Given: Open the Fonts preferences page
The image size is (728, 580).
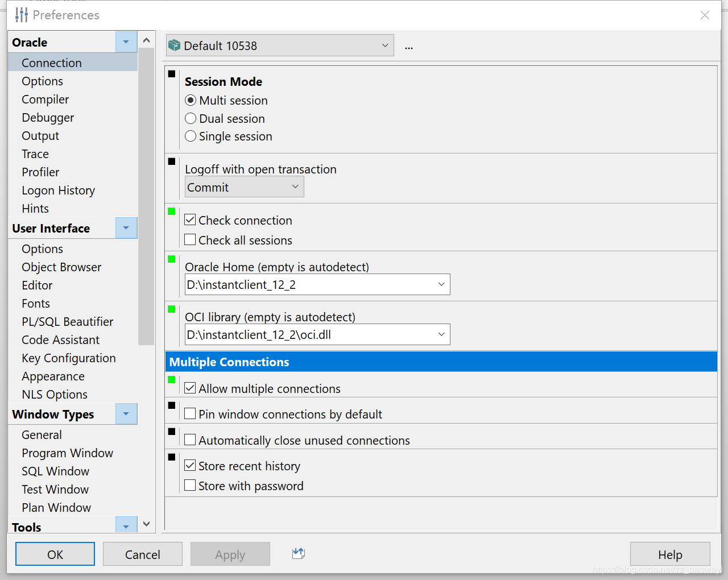Looking at the screenshot, I should [x=36, y=303].
